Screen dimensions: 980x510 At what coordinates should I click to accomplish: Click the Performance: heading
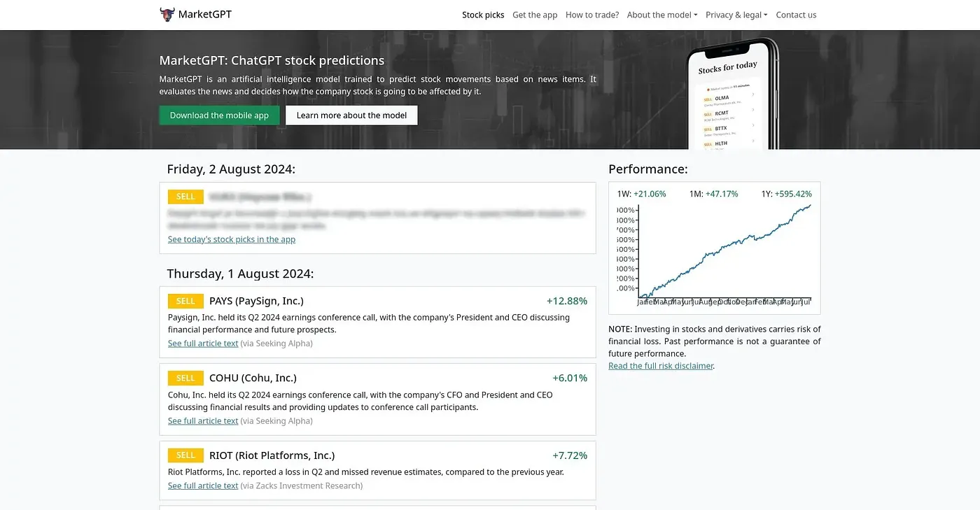click(648, 169)
